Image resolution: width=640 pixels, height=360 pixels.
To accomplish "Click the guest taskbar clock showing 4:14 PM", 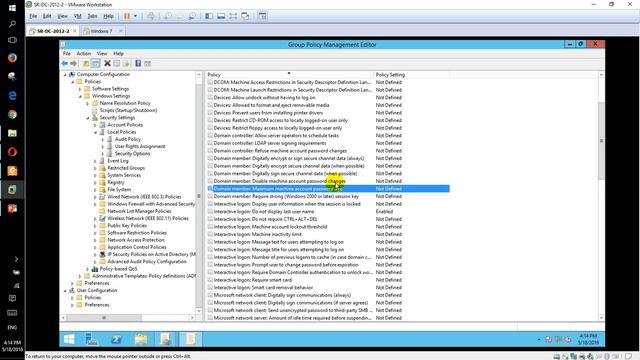I will (x=588, y=339).
